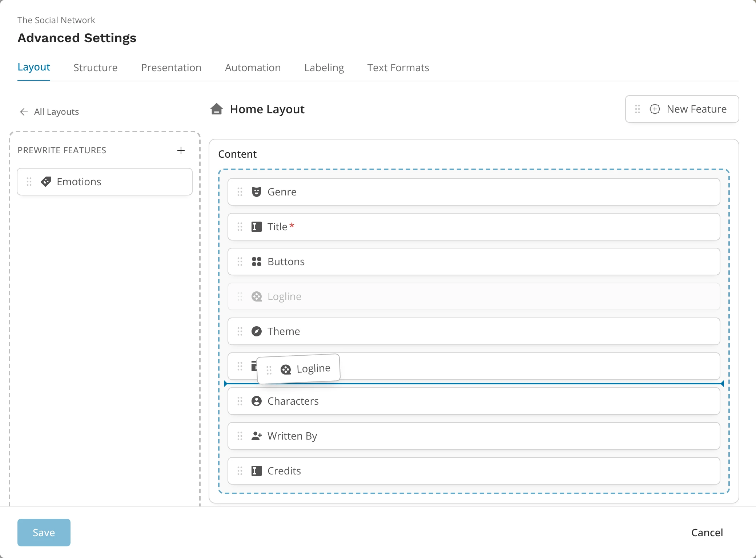Select the Buttons feature row

474,262
